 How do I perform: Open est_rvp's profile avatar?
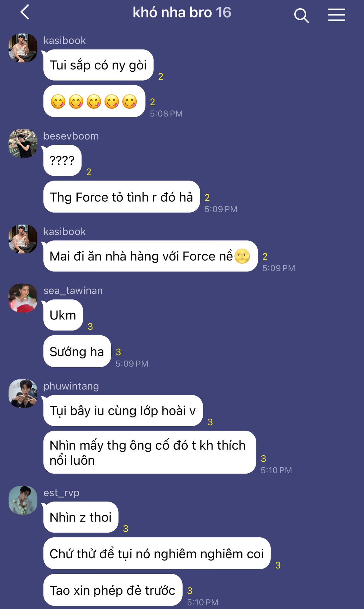pyautogui.click(x=23, y=500)
